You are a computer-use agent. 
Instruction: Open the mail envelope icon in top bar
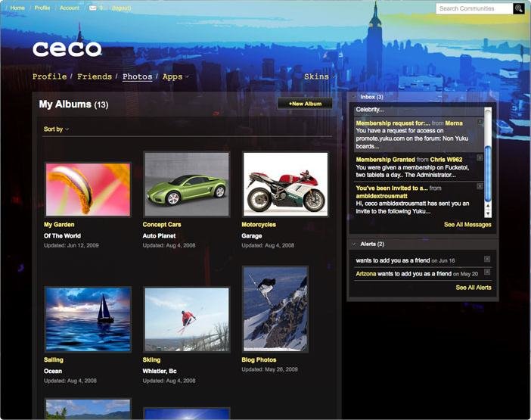pos(92,8)
